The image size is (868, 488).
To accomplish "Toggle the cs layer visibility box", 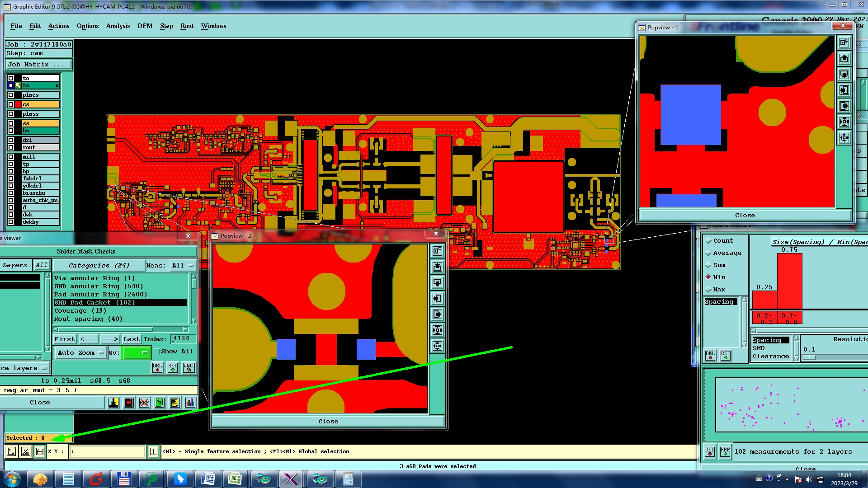I will coord(11,104).
